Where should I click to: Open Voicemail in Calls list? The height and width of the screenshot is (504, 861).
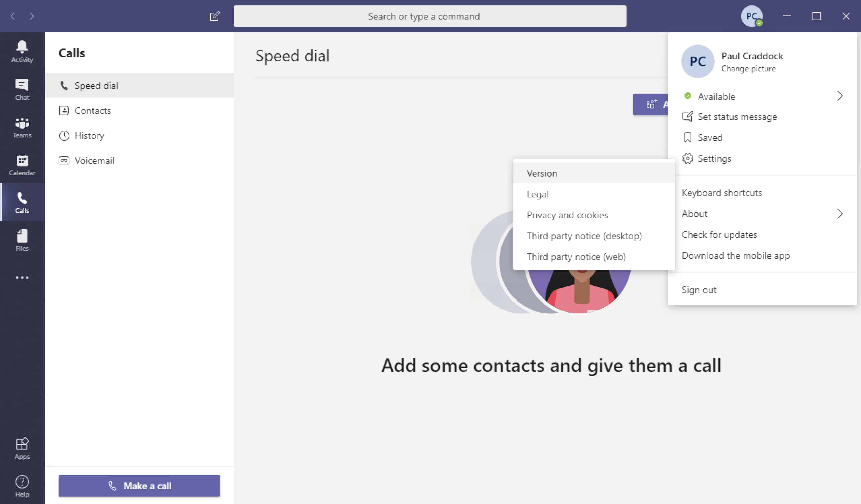click(x=139, y=160)
